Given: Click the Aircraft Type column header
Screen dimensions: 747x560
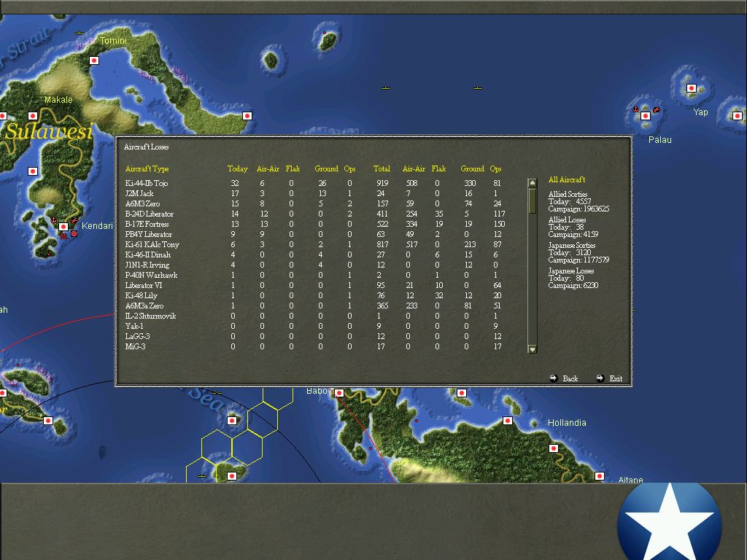Looking at the screenshot, I should 147,168.
